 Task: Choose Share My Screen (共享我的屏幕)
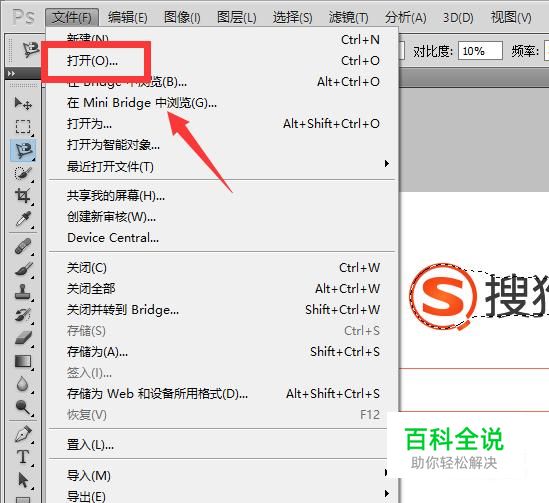point(223,195)
